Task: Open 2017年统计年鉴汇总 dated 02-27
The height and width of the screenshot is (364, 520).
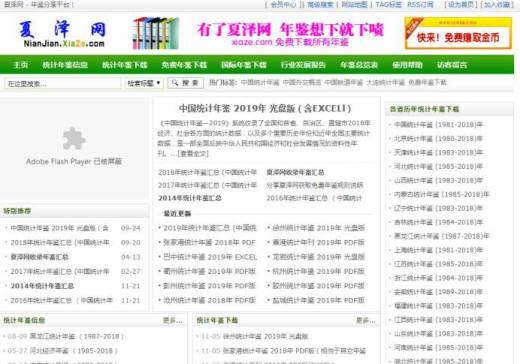Action: 60,271
